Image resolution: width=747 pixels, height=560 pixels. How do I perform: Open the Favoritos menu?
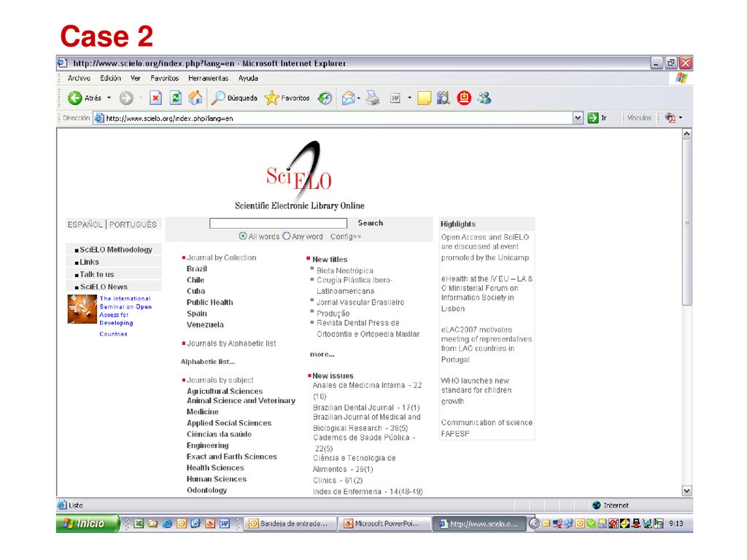pos(164,78)
